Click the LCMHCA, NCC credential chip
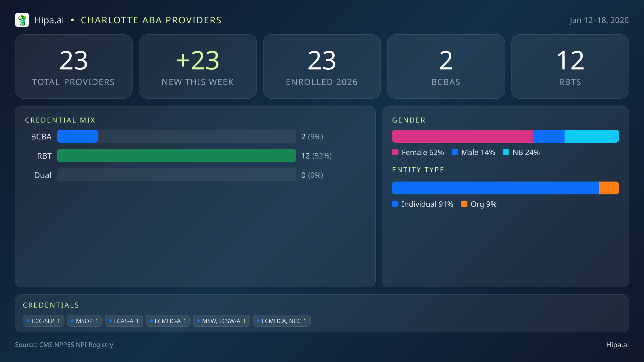The height and width of the screenshot is (362, 644). click(x=281, y=320)
